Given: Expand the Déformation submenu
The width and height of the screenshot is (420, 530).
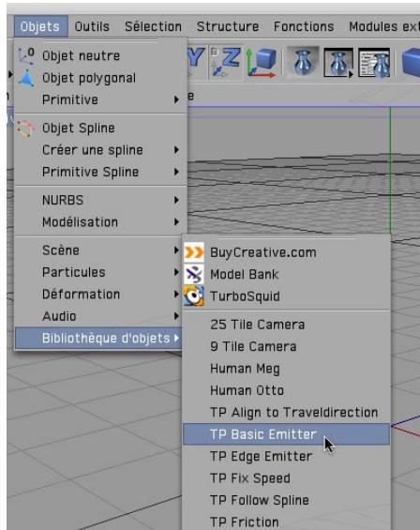Looking at the screenshot, I should pyautogui.click(x=98, y=295).
